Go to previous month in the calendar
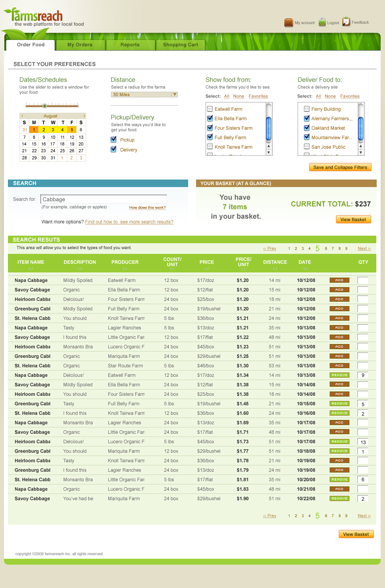The width and height of the screenshot is (385, 588). pos(22,116)
